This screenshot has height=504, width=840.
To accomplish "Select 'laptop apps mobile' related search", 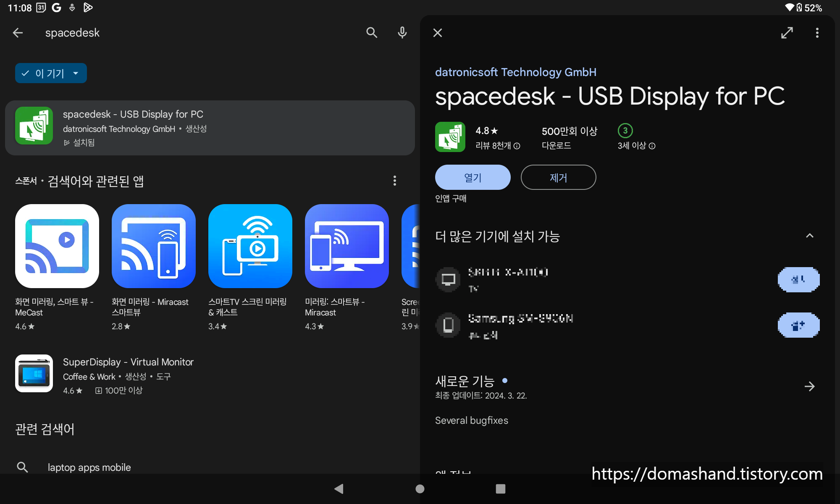I will tap(89, 467).
